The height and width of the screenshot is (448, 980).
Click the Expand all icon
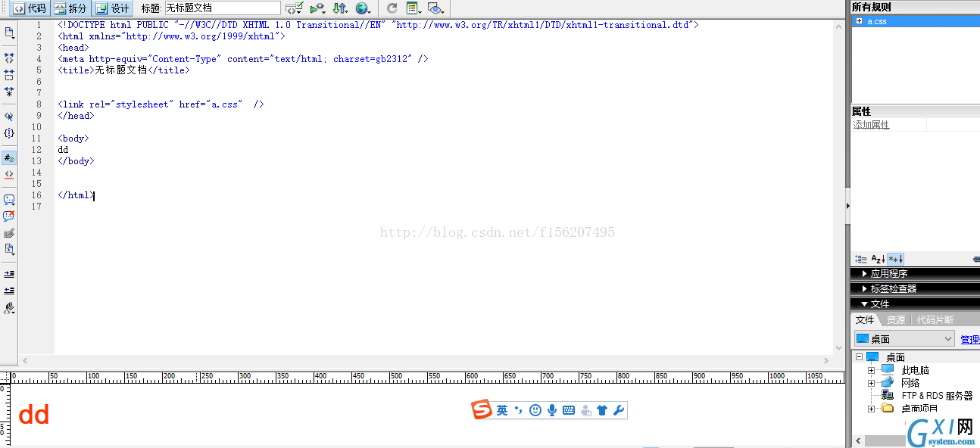[x=9, y=92]
